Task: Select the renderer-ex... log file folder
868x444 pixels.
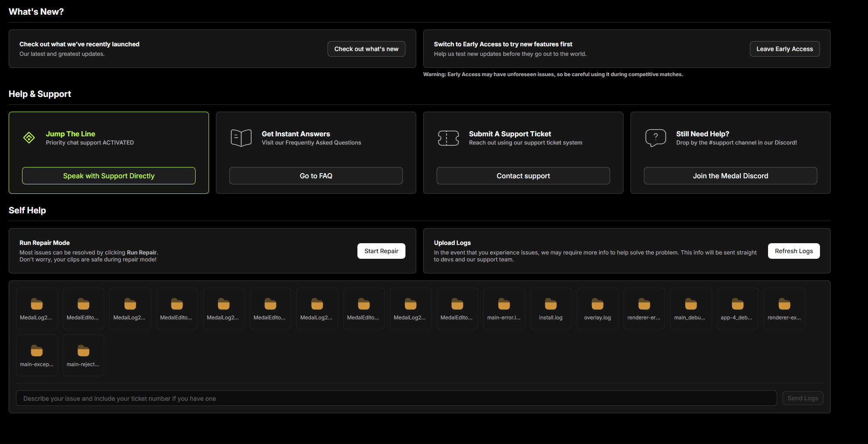Action: 784,309
